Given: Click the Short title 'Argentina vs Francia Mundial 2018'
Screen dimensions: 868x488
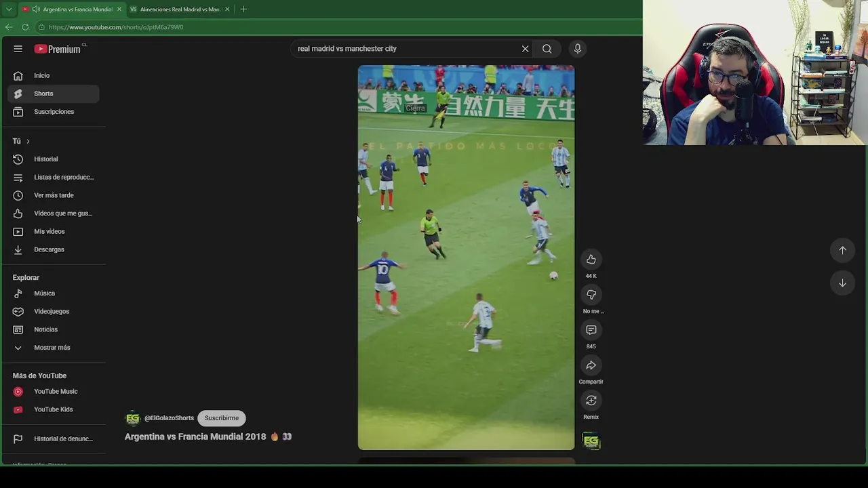Looking at the screenshot, I should [195, 436].
